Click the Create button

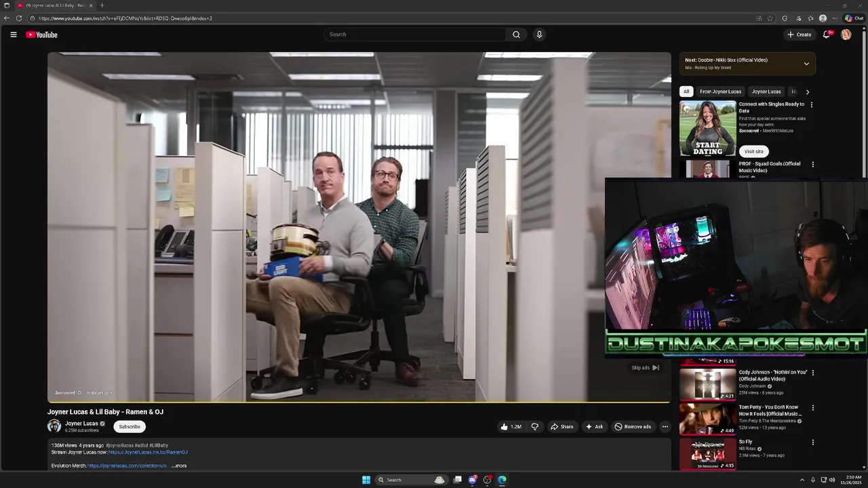point(799,35)
